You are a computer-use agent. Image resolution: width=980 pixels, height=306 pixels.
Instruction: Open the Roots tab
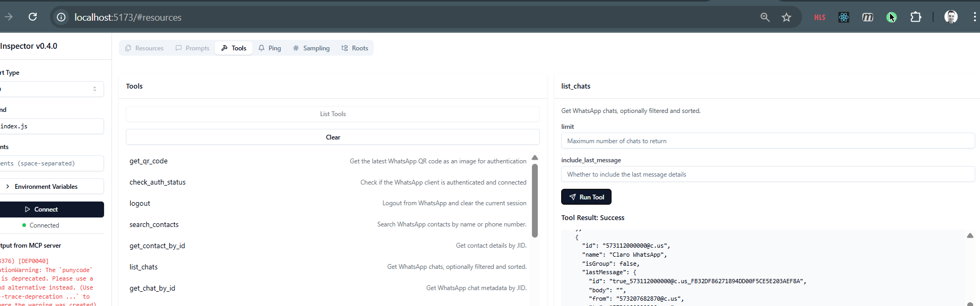(355, 48)
